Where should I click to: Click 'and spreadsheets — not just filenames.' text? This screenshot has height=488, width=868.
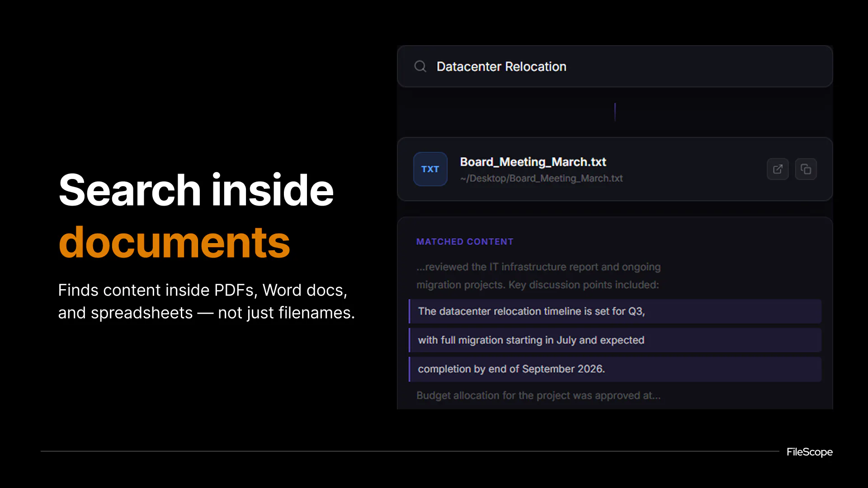tap(207, 313)
